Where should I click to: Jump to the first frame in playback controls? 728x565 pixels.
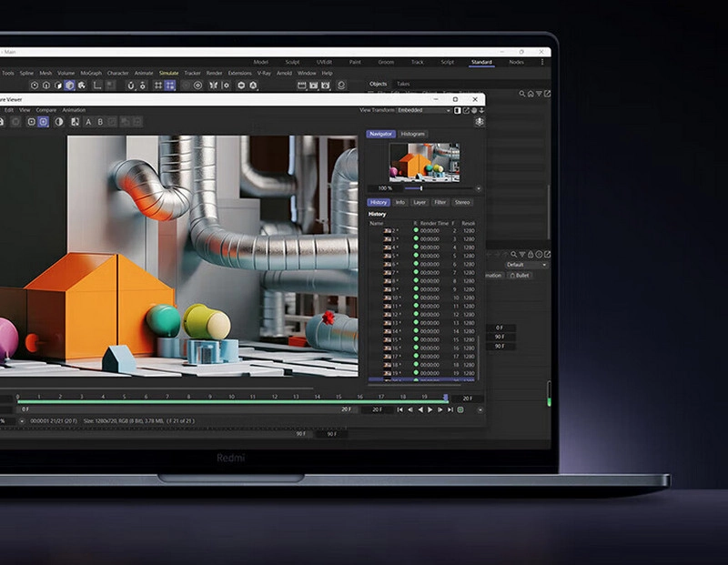pyautogui.click(x=399, y=409)
